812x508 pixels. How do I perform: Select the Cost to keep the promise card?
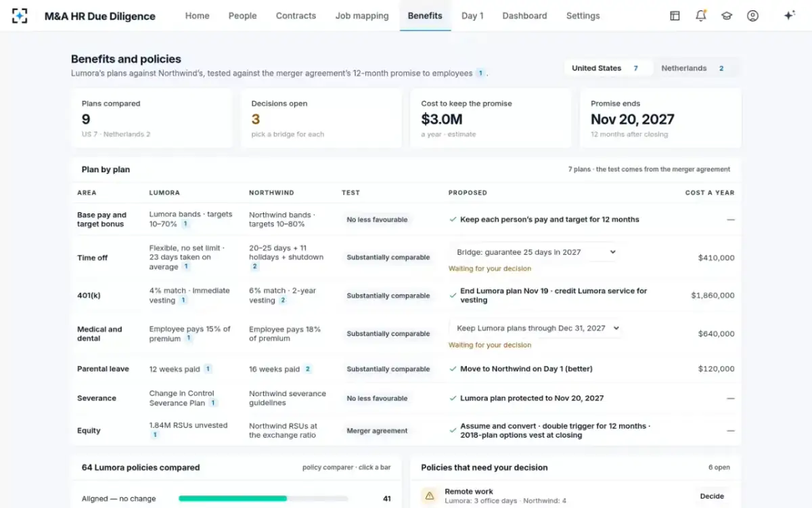(x=491, y=119)
